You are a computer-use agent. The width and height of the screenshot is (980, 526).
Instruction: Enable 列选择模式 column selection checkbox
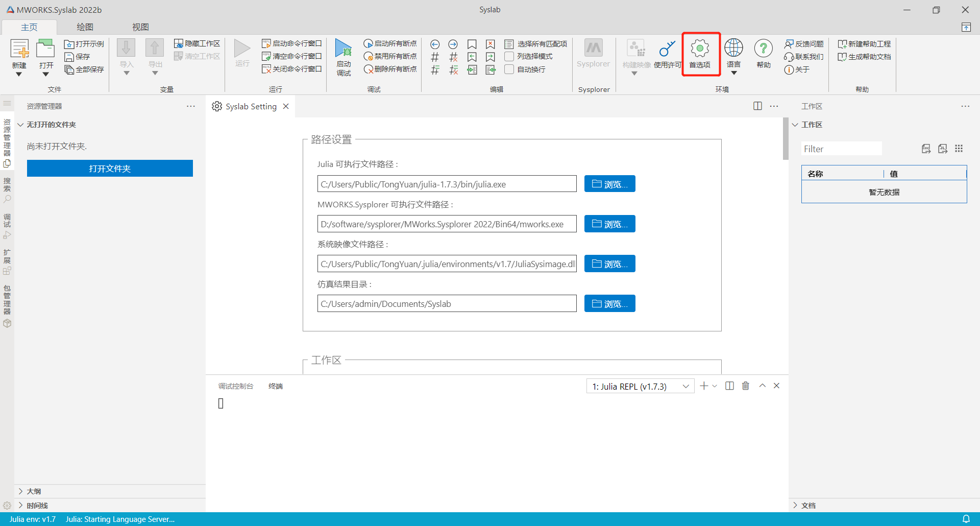click(x=509, y=56)
